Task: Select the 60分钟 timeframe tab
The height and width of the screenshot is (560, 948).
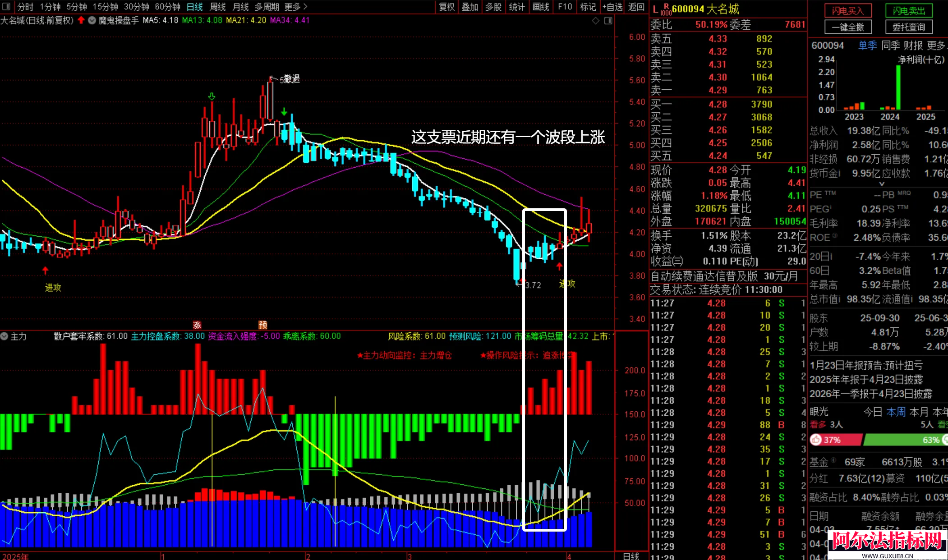Action: click(x=167, y=7)
